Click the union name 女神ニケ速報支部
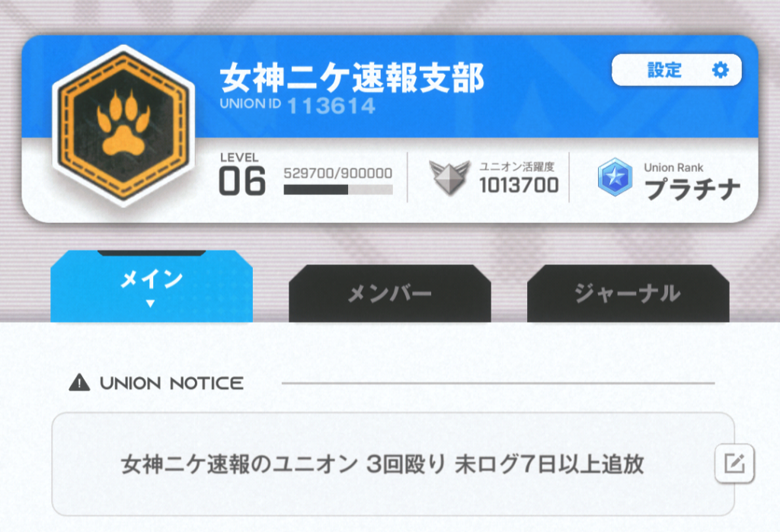Viewport: 780px width, 532px height. point(352,78)
